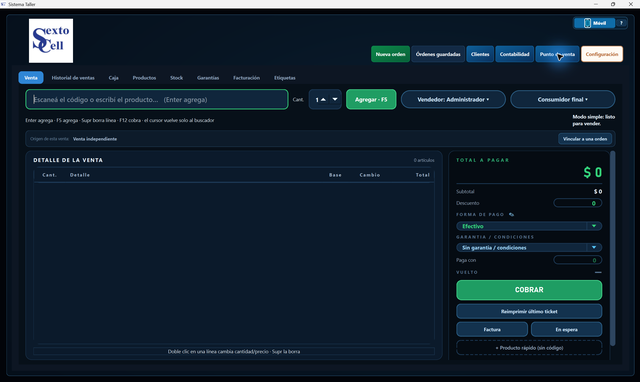
Task: Click the question mark help button
Action: point(621,23)
